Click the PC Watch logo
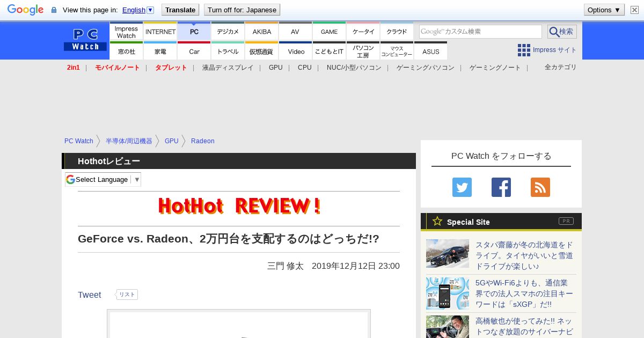The height and width of the screenshot is (338, 644). 85,40
